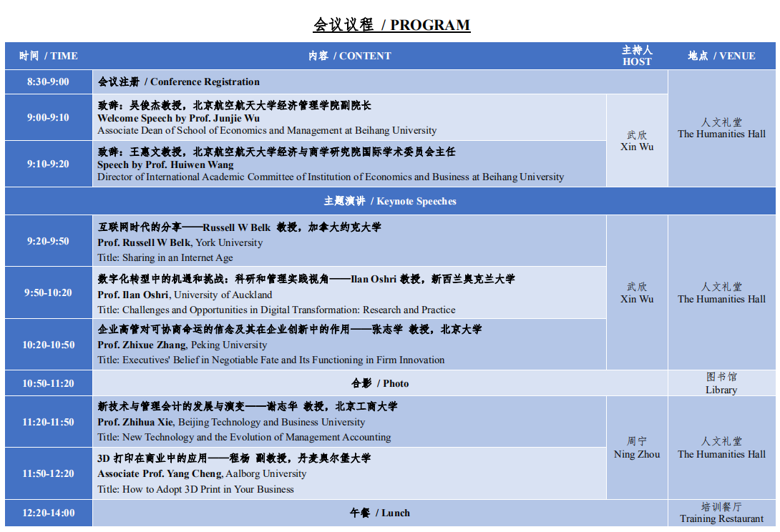The height and width of the screenshot is (532, 780).
Task: Select the TIME column header
Action: coord(49,56)
